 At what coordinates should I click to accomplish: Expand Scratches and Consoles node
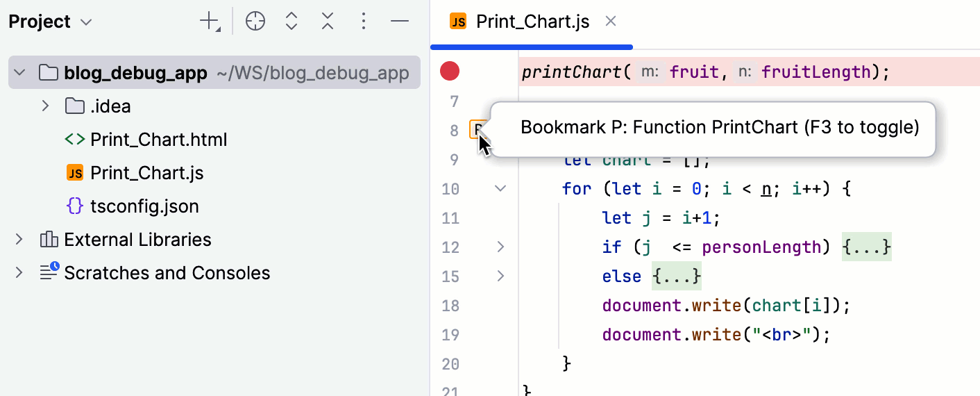pyautogui.click(x=19, y=273)
